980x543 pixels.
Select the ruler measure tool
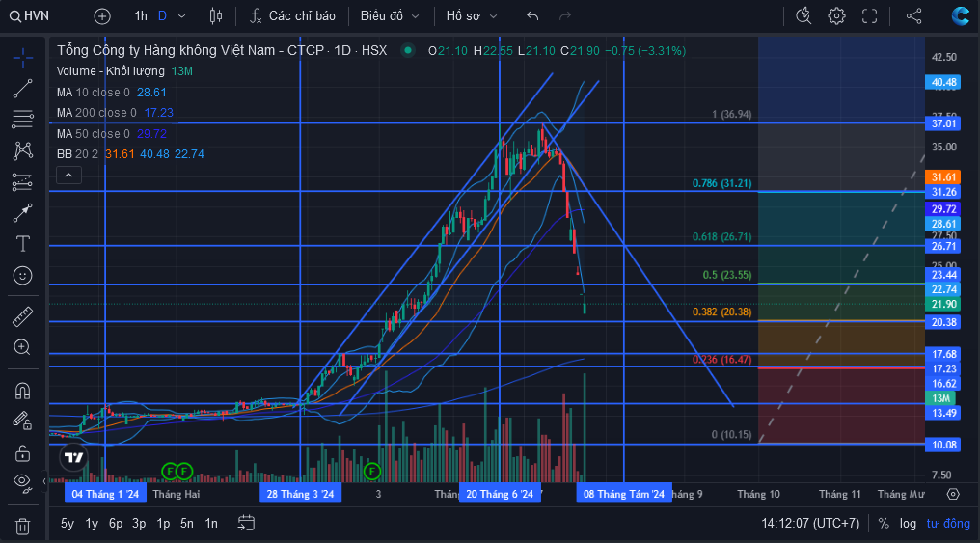tap(22, 316)
